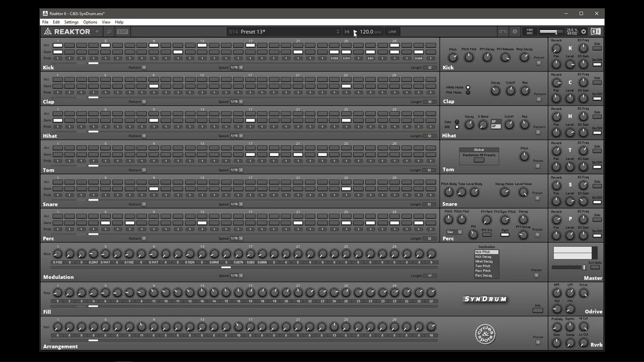
Task: Open the View menu
Action: click(106, 22)
